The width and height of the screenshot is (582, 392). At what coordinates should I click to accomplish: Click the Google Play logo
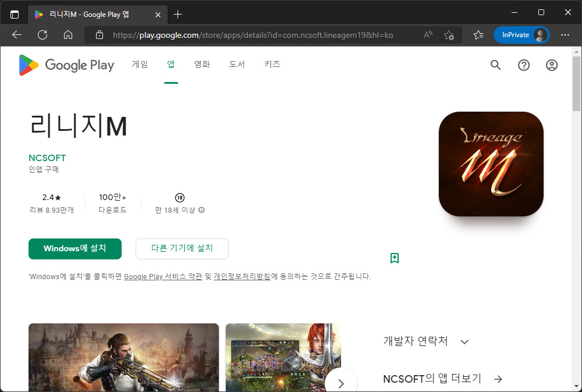coord(66,65)
